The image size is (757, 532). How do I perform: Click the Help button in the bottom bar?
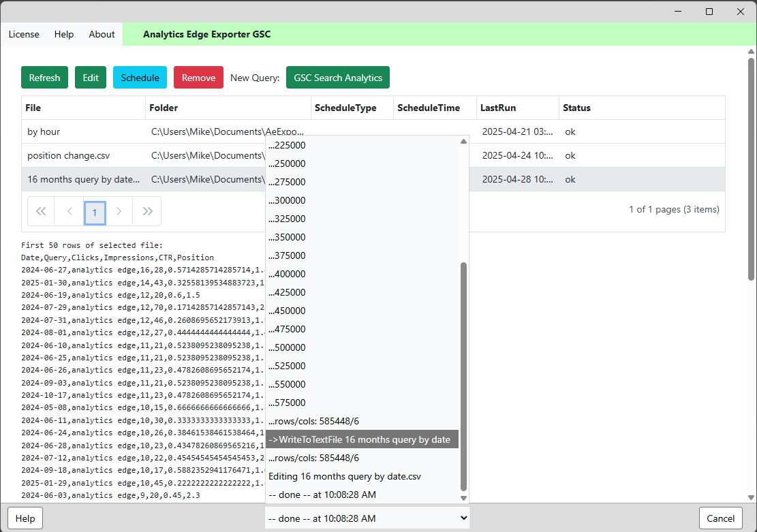coord(25,518)
